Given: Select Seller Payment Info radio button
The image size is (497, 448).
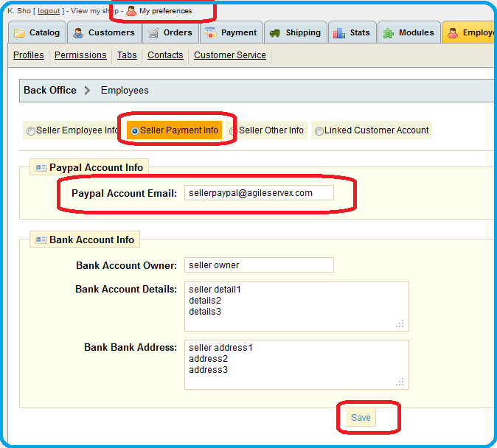Looking at the screenshot, I should (x=135, y=131).
